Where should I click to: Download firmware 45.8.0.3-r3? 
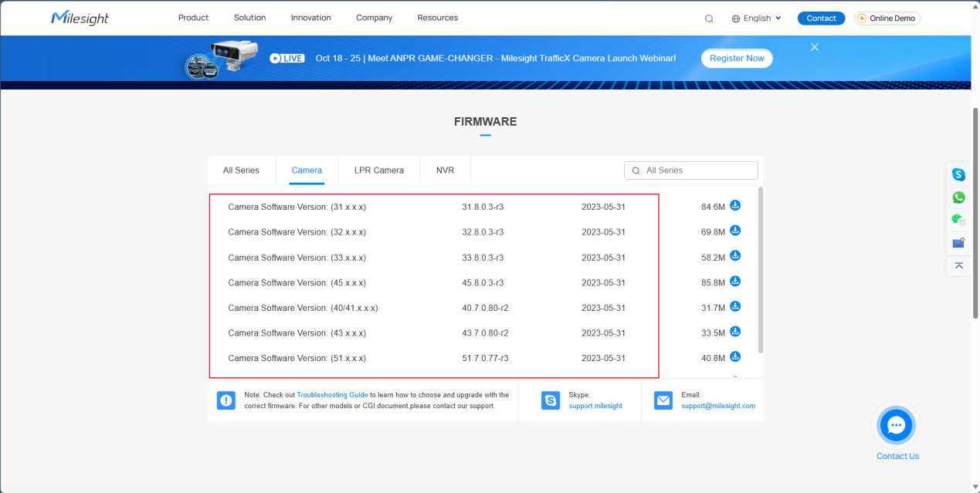[735, 282]
